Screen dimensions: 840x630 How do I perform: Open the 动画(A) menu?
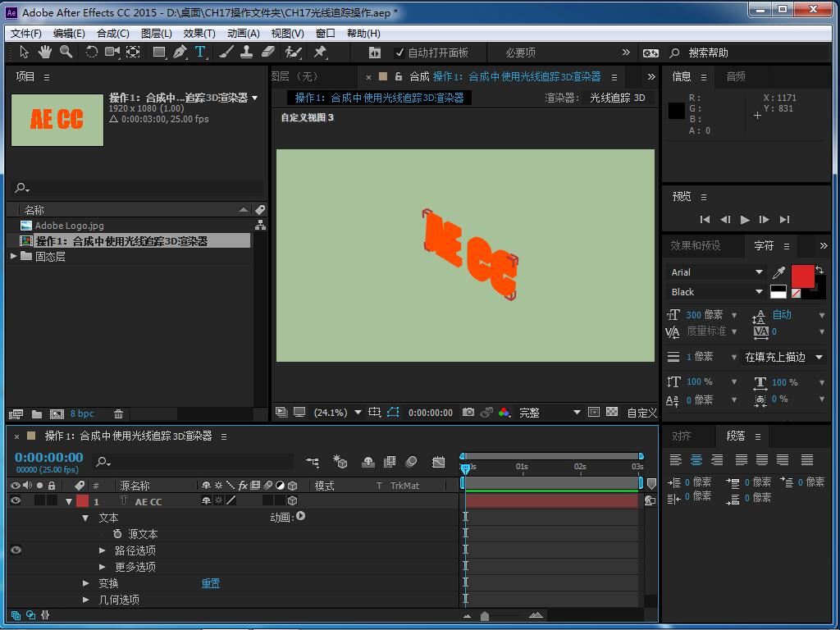pyautogui.click(x=243, y=33)
